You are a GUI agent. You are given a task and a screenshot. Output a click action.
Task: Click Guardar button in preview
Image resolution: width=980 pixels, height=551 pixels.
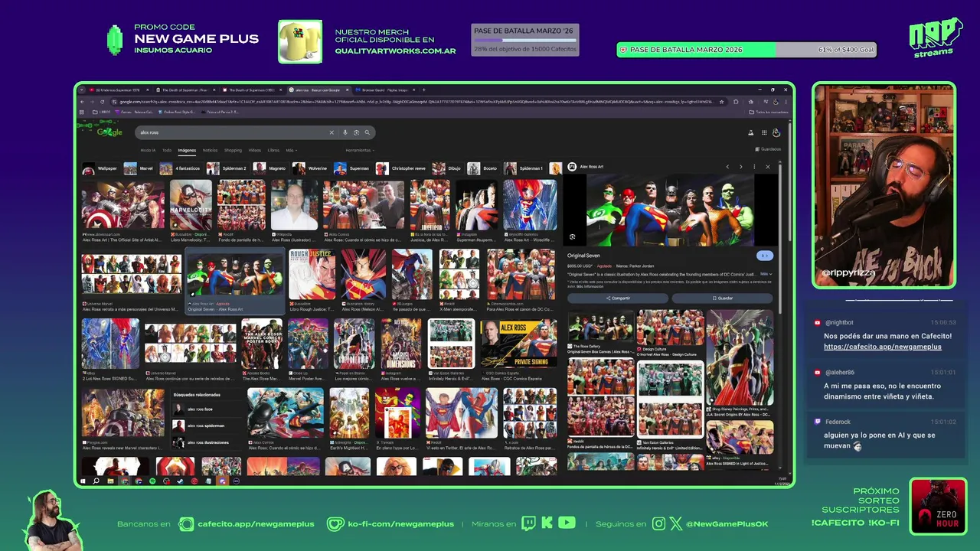[x=723, y=298]
